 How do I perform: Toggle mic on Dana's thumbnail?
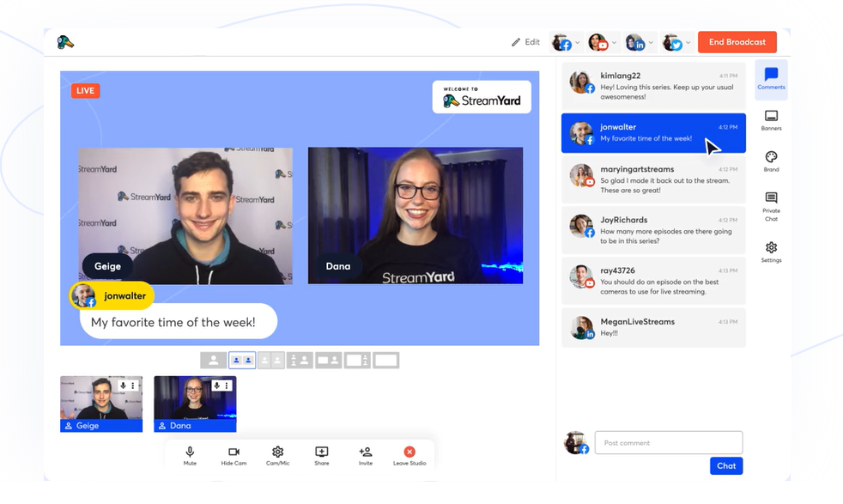[x=216, y=386]
